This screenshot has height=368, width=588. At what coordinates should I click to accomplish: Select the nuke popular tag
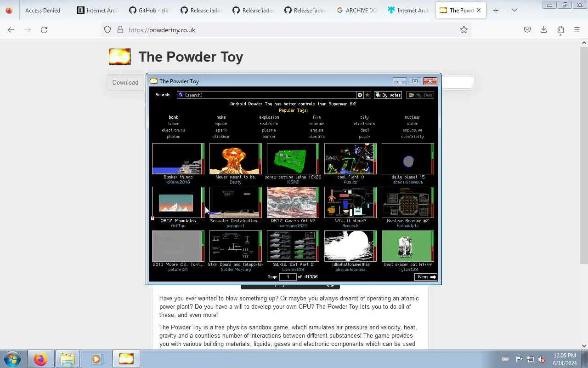coord(221,117)
